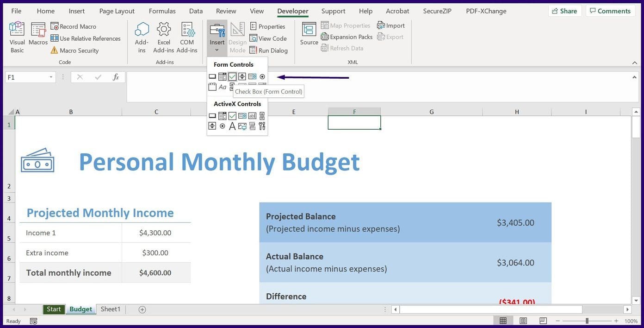The image size is (644, 328).
Task: Switch to the Start sheet tab
Action: [x=54, y=309]
